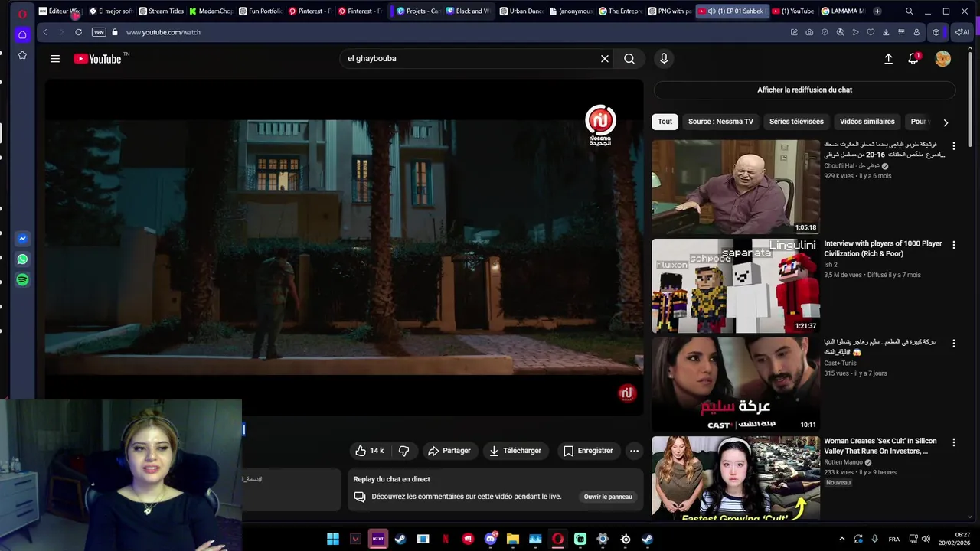The height and width of the screenshot is (551, 980).
Task: Switch to the Stream Titles tab
Action: click(x=161, y=11)
